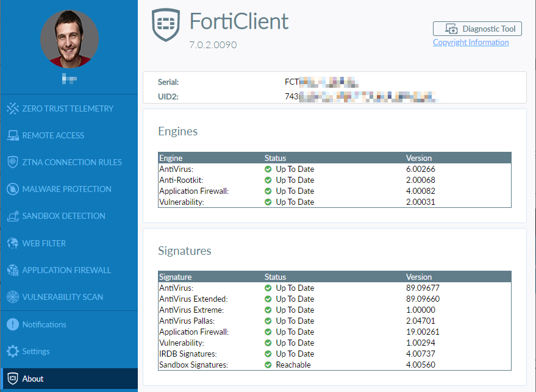The image size is (536, 392).
Task: Click the user profile photo
Action: pos(69,39)
